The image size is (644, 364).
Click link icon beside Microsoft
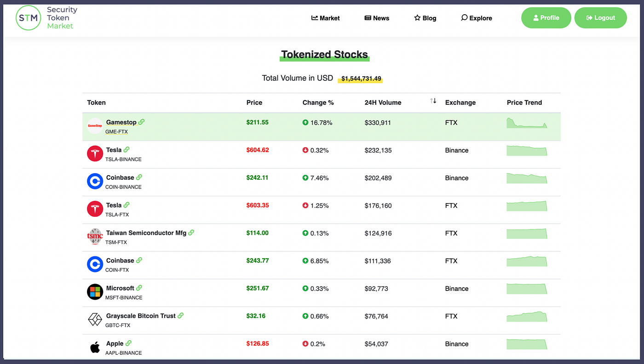139,288
